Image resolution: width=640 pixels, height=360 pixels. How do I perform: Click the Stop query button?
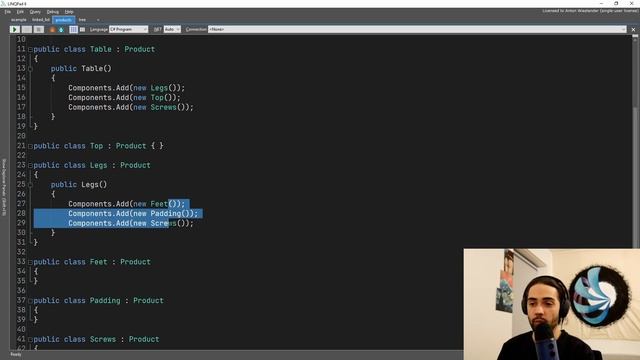39,29
